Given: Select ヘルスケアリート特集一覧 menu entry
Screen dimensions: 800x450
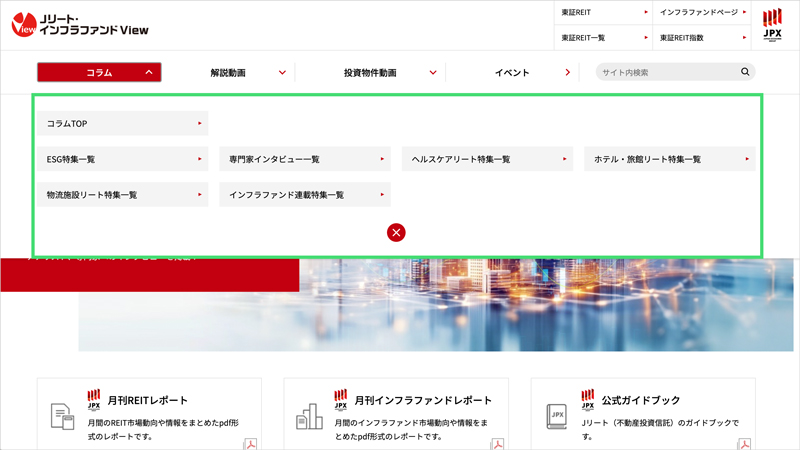Looking at the screenshot, I should 487,159.
